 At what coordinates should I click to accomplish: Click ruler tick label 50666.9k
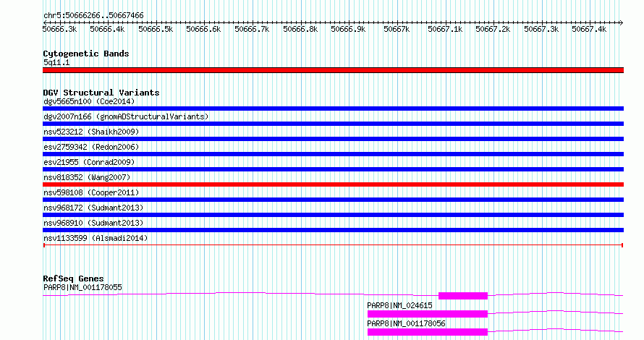[x=348, y=29]
